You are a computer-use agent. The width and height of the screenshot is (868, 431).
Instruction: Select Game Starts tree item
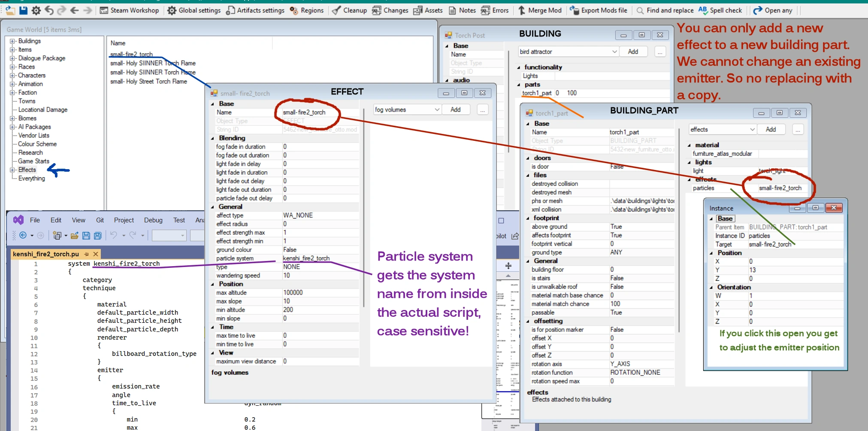click(x=33, y=161)
